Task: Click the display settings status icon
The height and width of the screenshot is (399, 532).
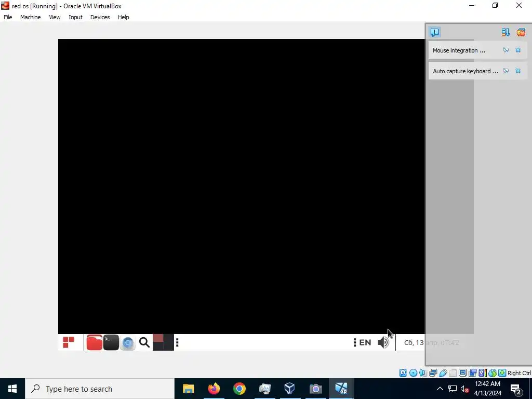Action: pyautogui.click(x=462, y=373)
